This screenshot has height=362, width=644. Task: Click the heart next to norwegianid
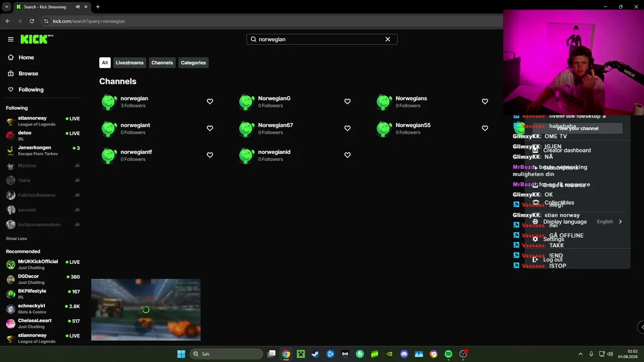click(x=347, y=155)
